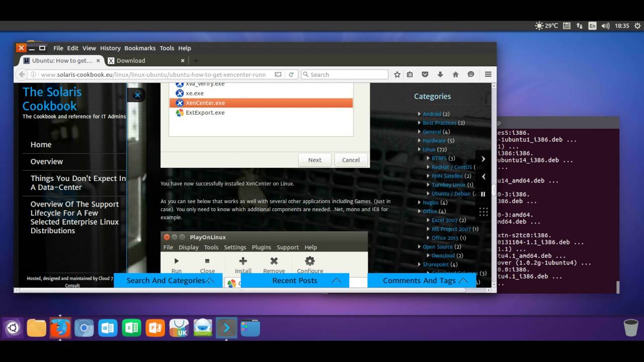The height and width of the screenshot is (362, 644).
Task: Open a new tab with plus button
Action: pyautogui.click(x=196, y=60)
